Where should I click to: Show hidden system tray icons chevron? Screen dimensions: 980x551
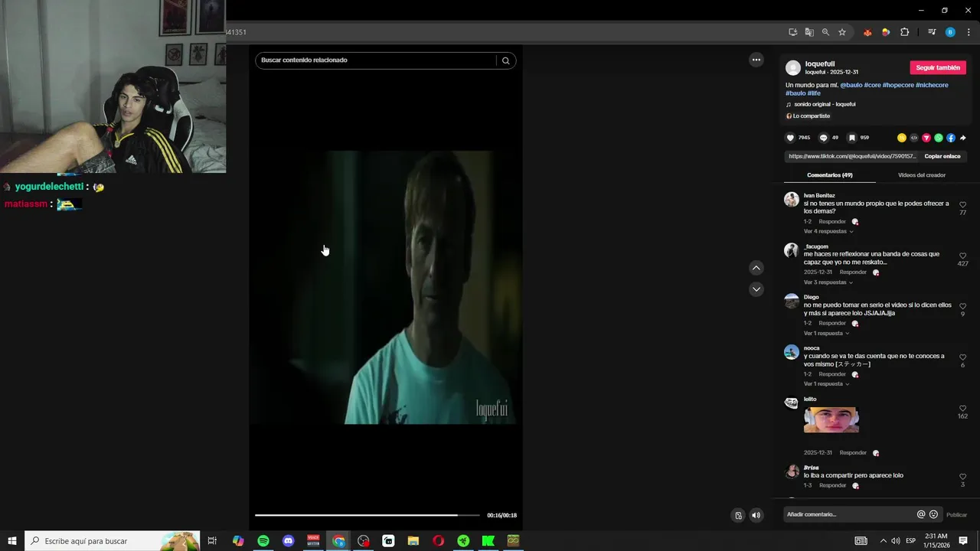click(x=883, y=541)
